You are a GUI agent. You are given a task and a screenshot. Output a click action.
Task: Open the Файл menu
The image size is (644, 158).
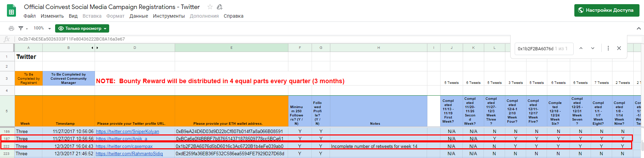tap(29, 16)
